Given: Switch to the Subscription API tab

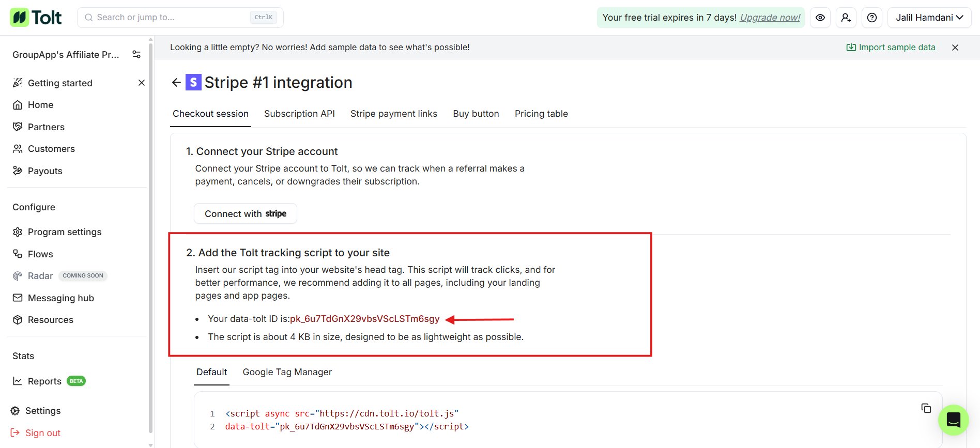Looking at the screenshot, I should point(299,114).
